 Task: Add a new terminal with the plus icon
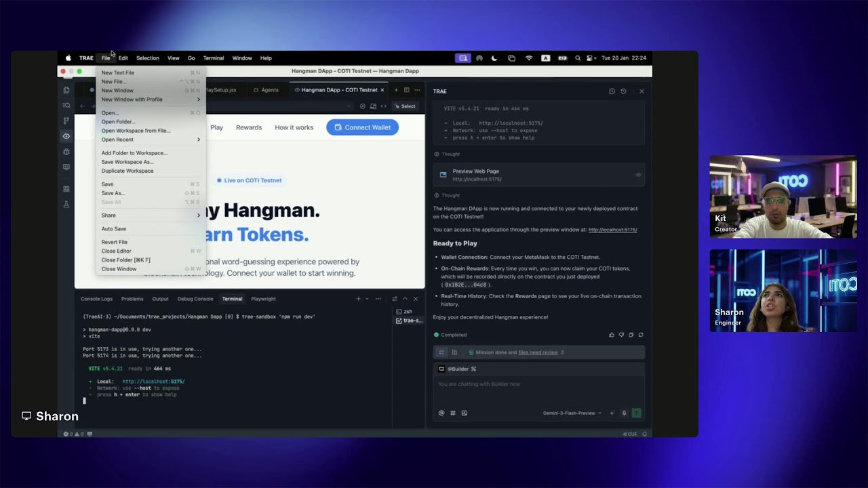(x=359, y=299)
